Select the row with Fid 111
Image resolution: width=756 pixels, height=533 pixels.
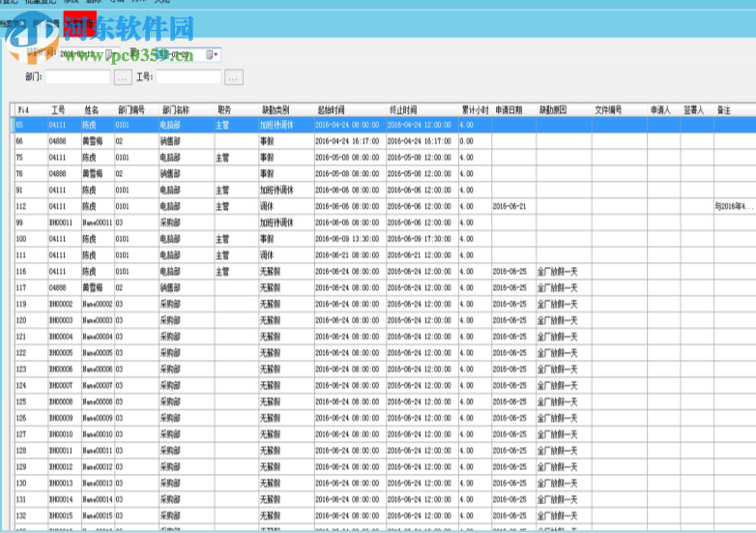point(385,255)
